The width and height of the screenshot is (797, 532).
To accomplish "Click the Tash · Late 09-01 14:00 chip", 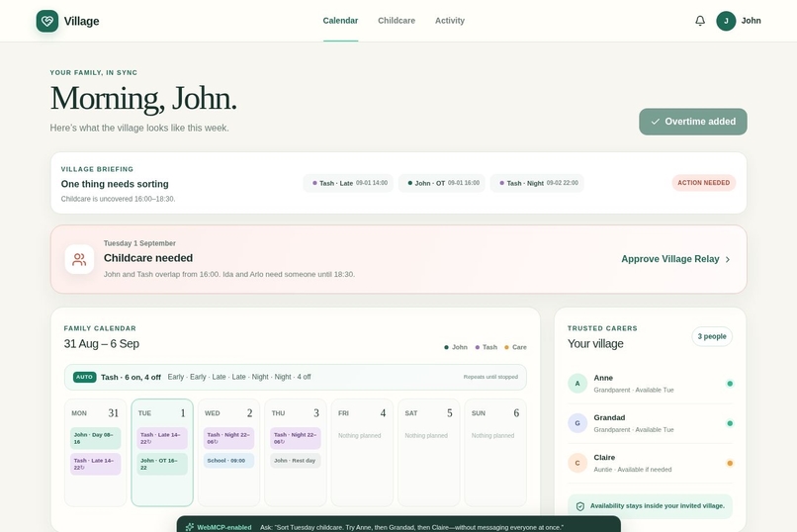I will coord(348,183).
